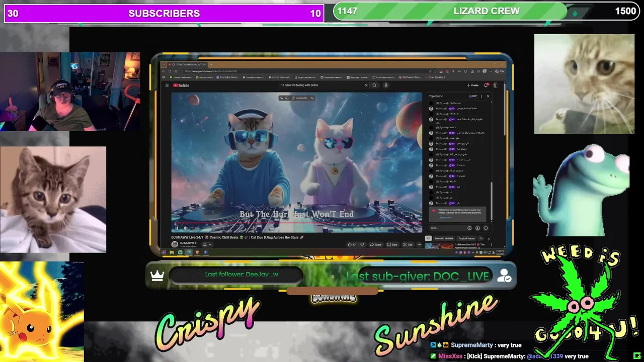Viewport: 644px width, 362px height.
Task: Click the Windows Start button in taskbar
Action: click(x=164, y=252)
